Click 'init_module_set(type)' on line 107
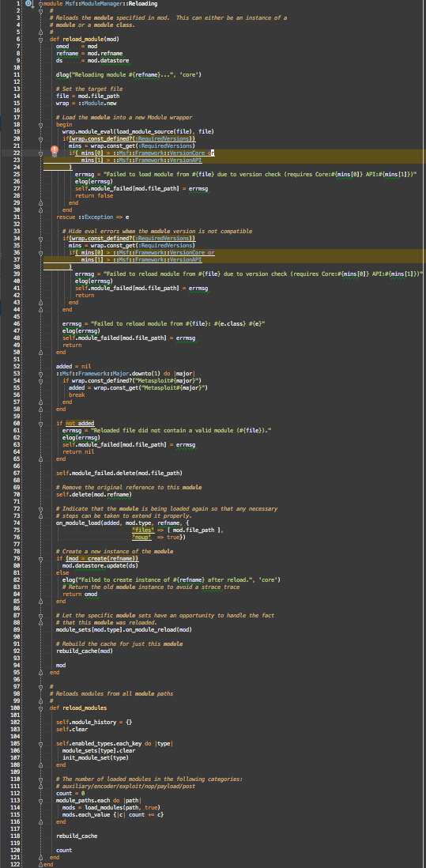 coord(96,758)
